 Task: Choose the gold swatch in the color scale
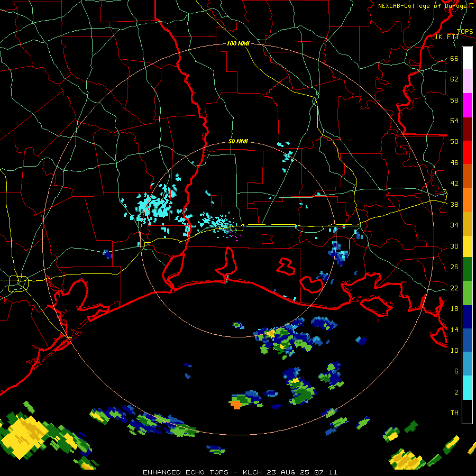coord(467,224)
